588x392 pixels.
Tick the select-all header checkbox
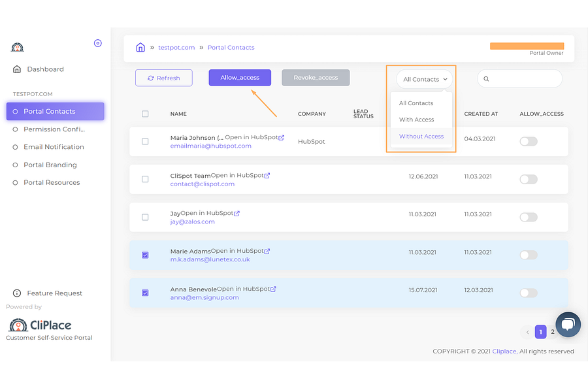coord(145,114)
